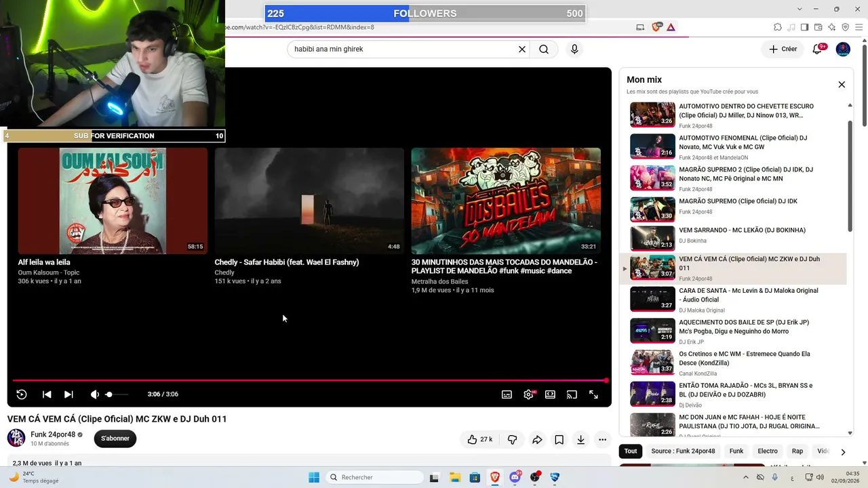Open Discord from the taskbar

point(515,477)
